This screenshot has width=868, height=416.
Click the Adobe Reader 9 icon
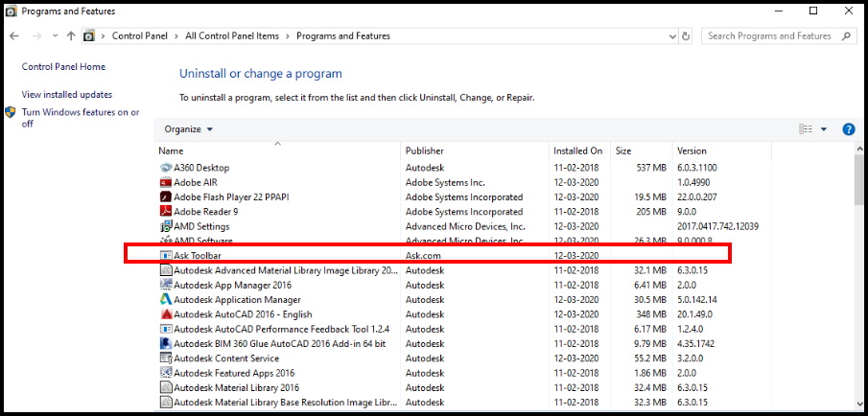click(x=166, y=211)
